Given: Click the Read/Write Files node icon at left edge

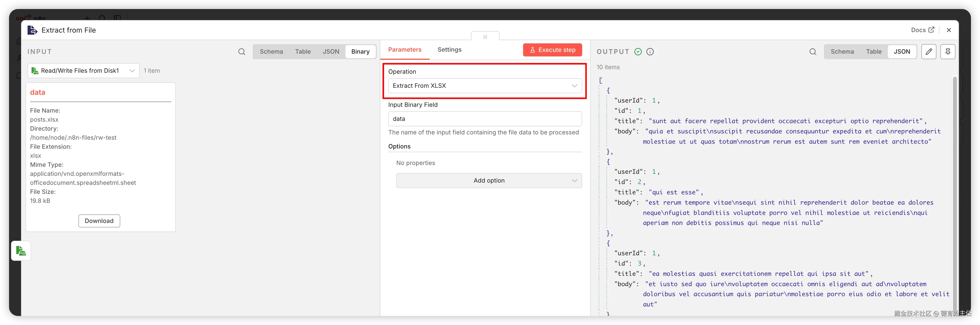Looking at the screenshot, I should (21, 251).
